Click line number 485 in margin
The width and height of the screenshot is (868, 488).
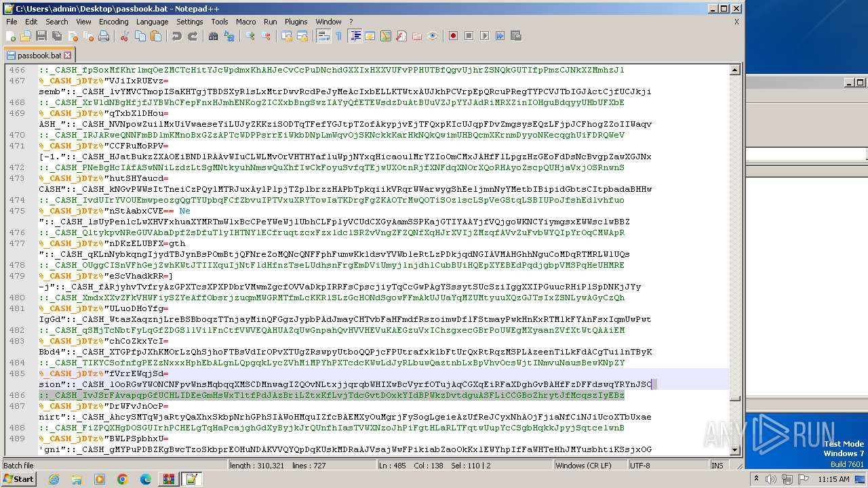tap(17, 373)
